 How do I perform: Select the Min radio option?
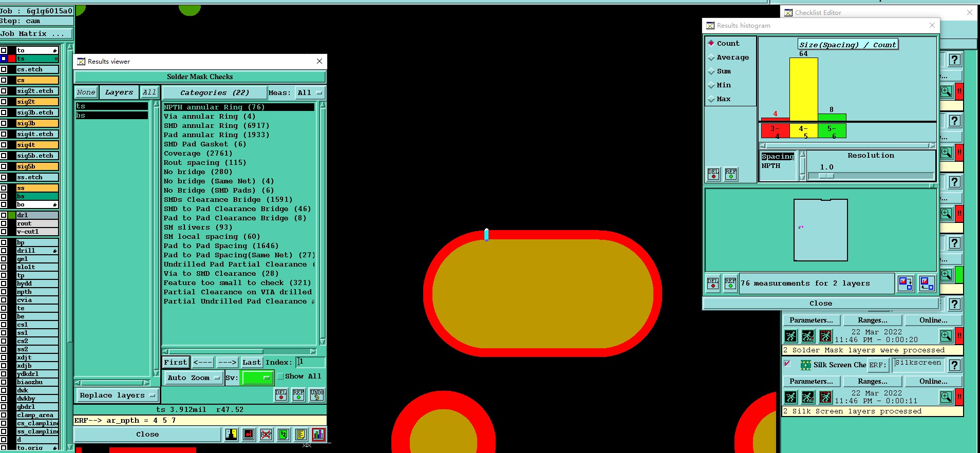(711, 85)
